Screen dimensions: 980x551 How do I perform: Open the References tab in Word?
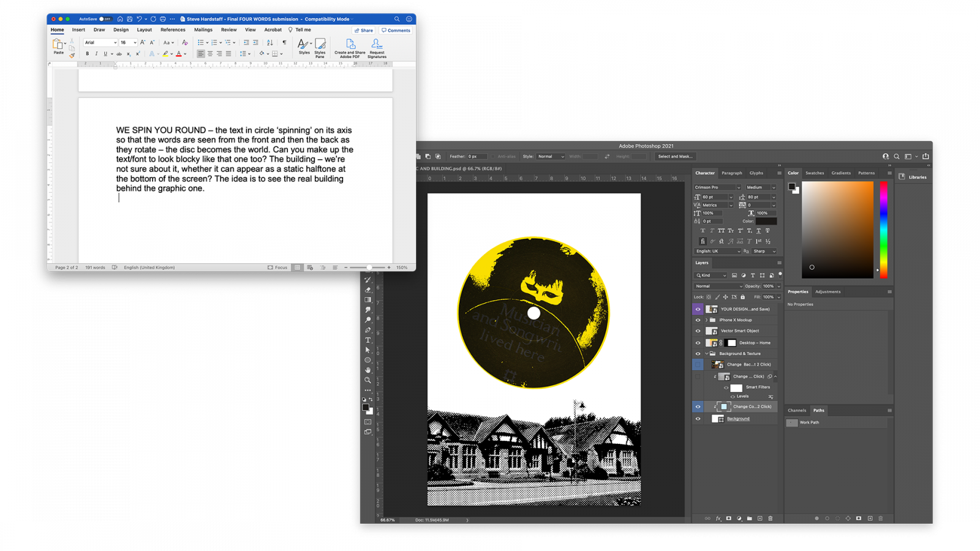(x=173, y=30)
